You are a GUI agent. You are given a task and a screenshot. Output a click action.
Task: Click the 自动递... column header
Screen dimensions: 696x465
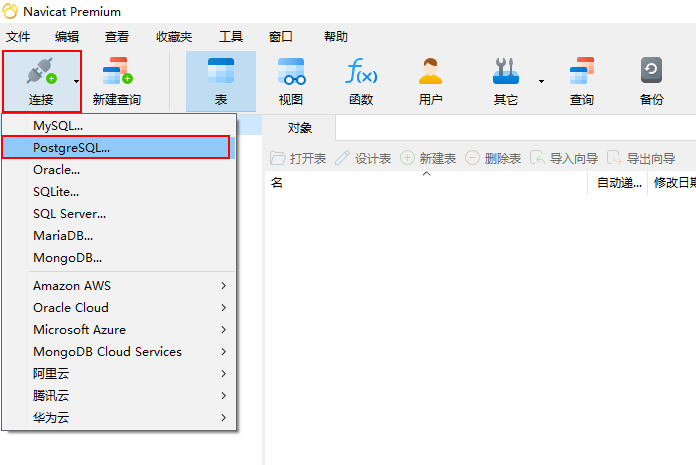click(x=618, y=182)
